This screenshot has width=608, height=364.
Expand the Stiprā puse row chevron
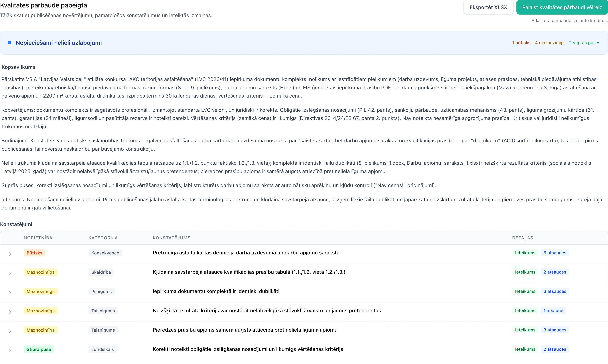(x=10, y=351)
